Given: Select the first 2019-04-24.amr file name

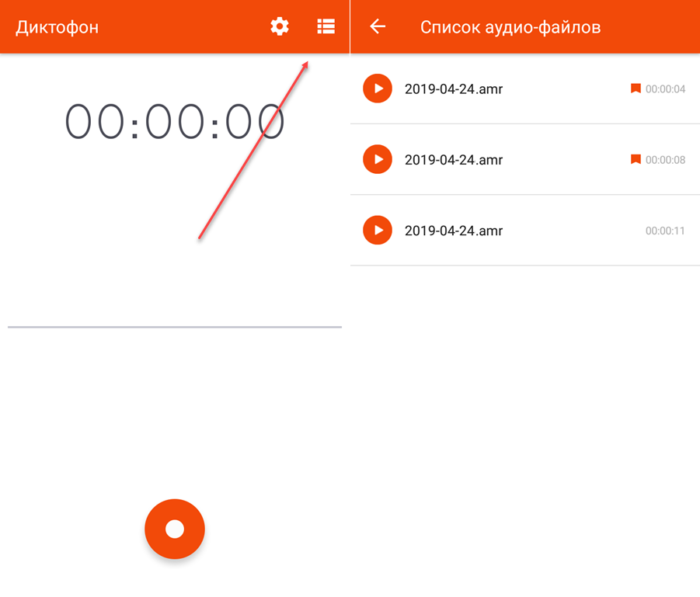Looking at the screenshot, I should point(453,89).
